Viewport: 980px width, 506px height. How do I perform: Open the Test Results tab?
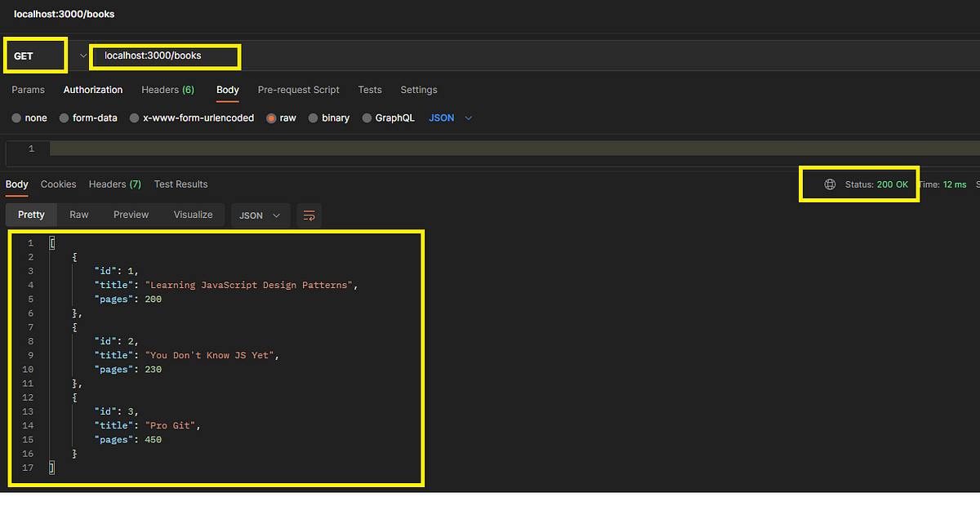pos(180,184)
